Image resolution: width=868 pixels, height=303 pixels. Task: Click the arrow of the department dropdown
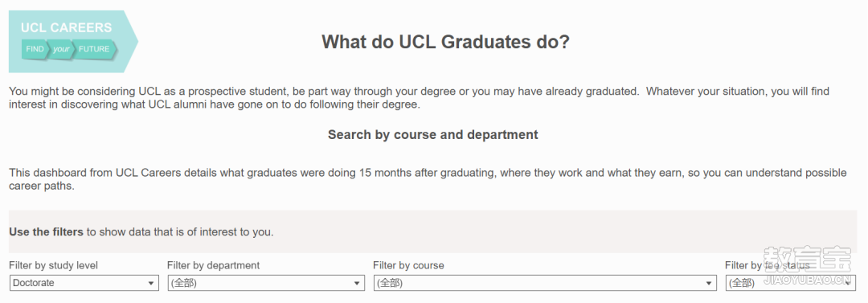click(357, 284)
